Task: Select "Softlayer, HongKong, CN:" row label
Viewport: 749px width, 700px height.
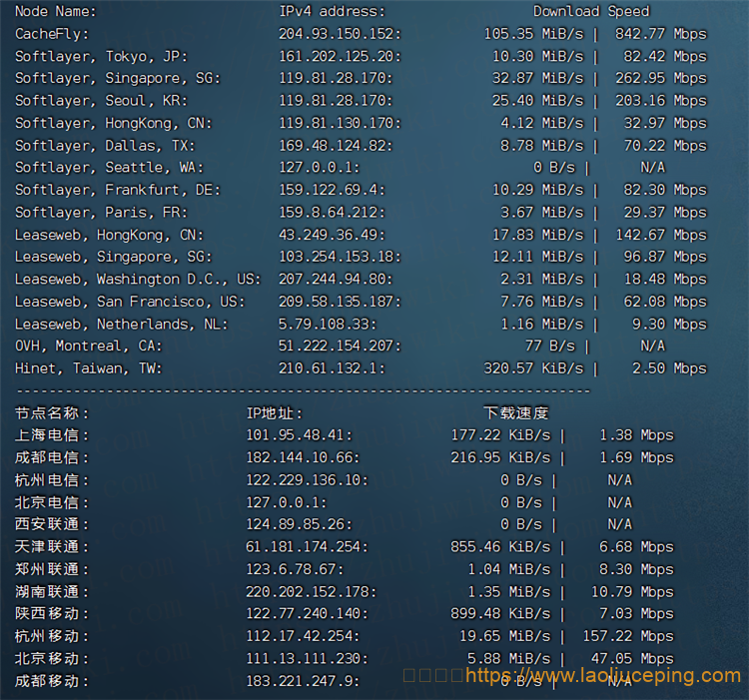Action: pyautogui.click(x=113, y=123)
